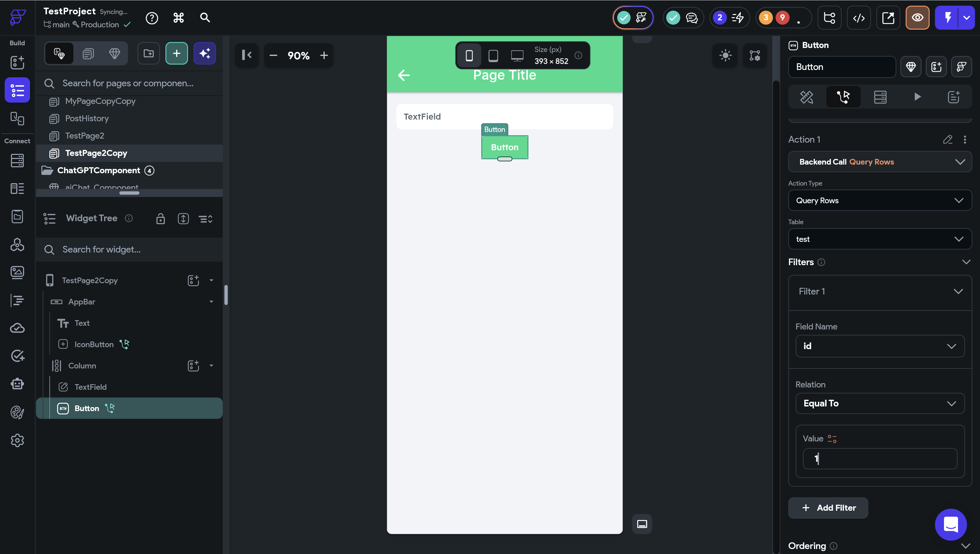The image size is (980, 554).
Task: Toggle light mode on canvas
Action: tap(725, 56)
